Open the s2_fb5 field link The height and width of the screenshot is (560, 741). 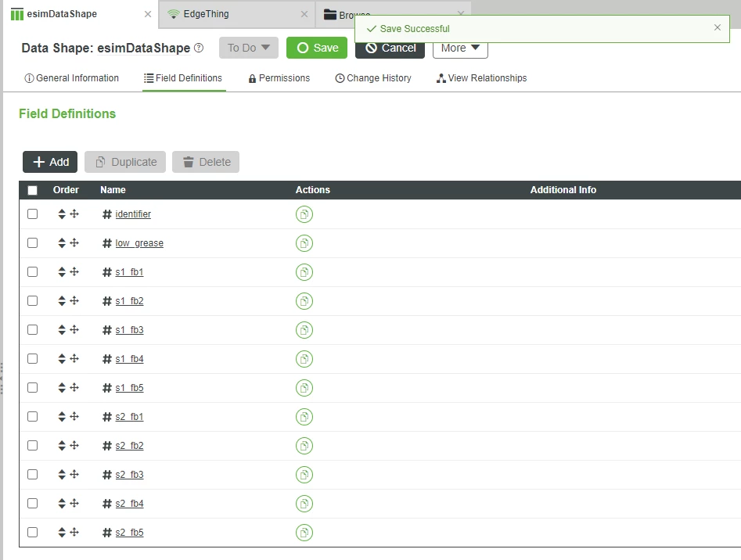[x=129, y=533]
